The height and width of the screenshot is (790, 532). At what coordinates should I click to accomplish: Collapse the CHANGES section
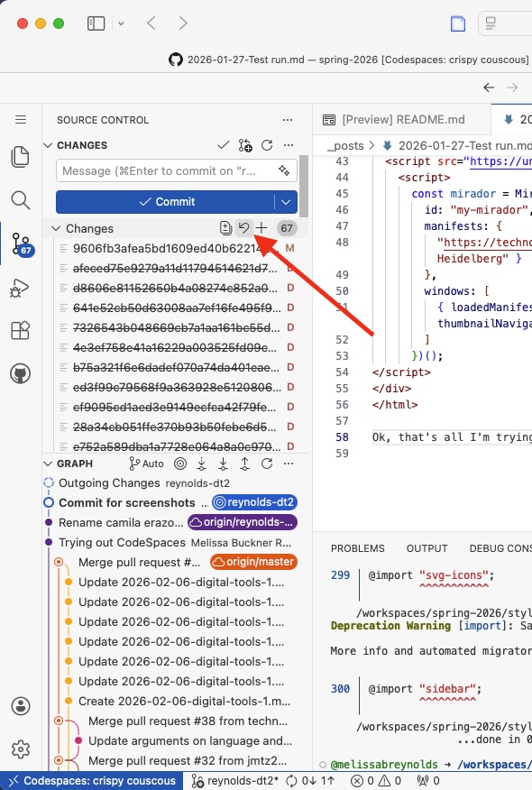pyautogui.click(x=48, y=145)
